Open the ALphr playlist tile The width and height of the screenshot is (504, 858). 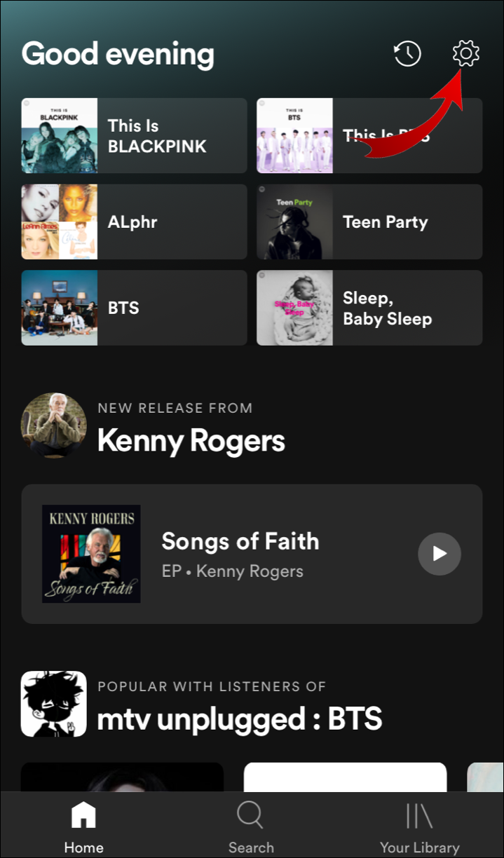pyautogui.click(x=134, y=222)
